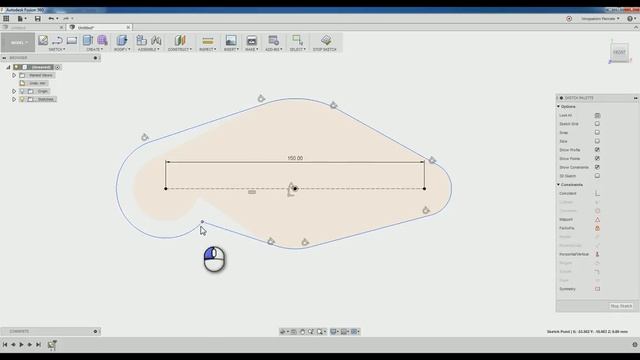
Task: Open the data panel grid icon
Action: (6, 18)
